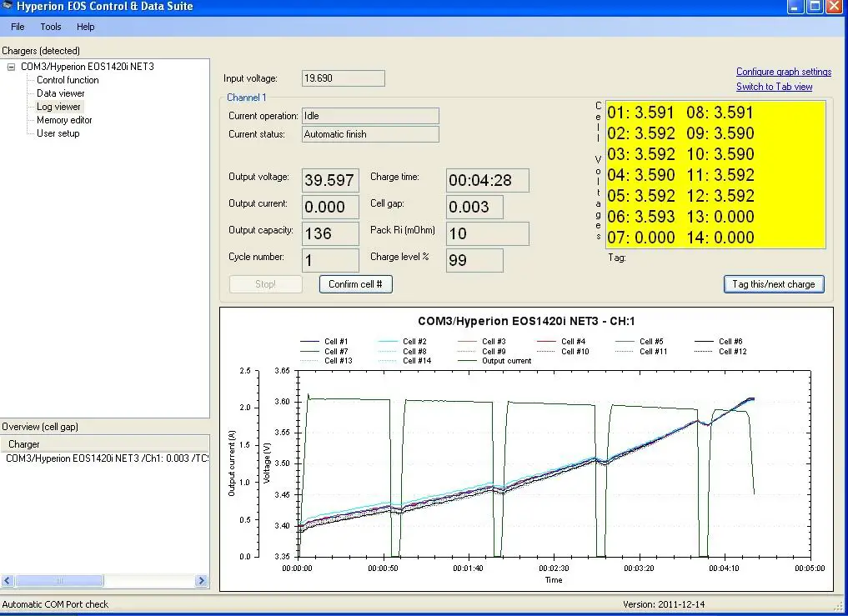Click the Output capacity value 136
Viewport: 848px width, 616px height.
[x=330, y=233]
